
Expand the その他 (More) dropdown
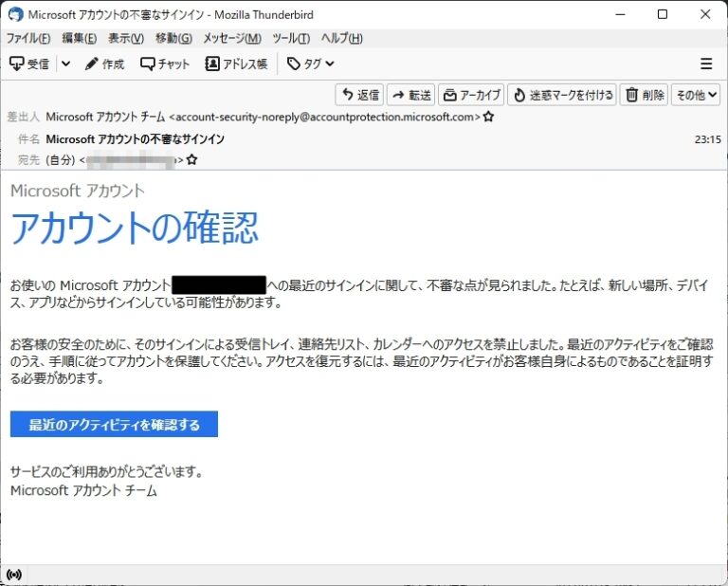click(x=696, y=95)
